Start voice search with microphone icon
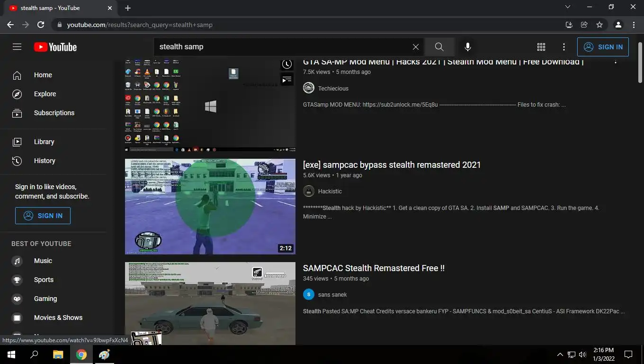The height and width of the screenshot is (364, 644). pos(467,47)
